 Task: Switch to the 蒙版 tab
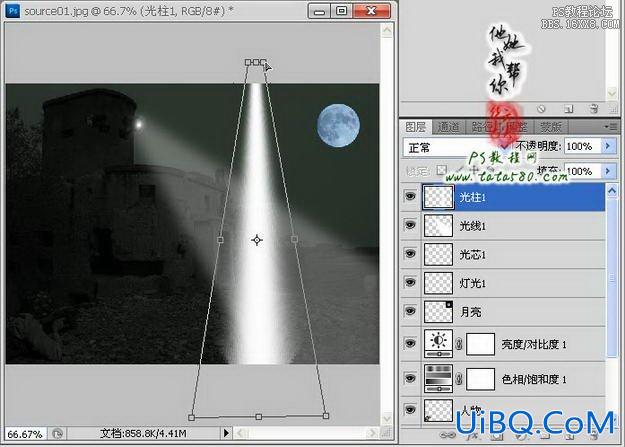(551, 127)
